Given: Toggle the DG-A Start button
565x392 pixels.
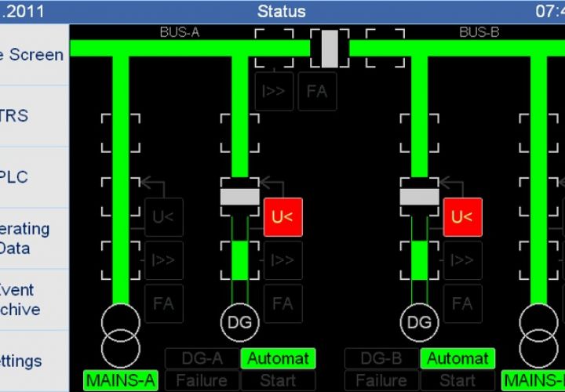Looking at the screenshot, I should 278,381.
